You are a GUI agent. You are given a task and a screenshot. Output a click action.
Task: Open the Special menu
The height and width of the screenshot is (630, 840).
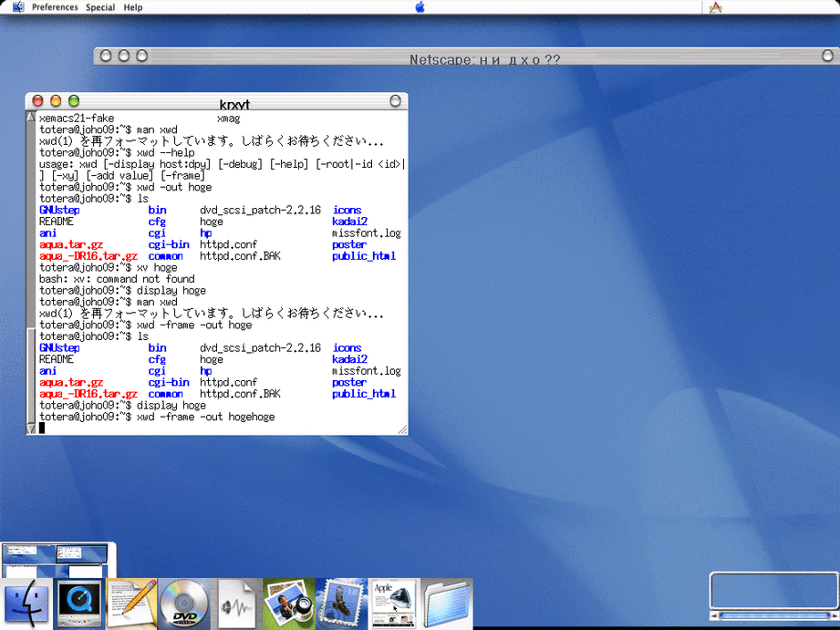[100, 7]
